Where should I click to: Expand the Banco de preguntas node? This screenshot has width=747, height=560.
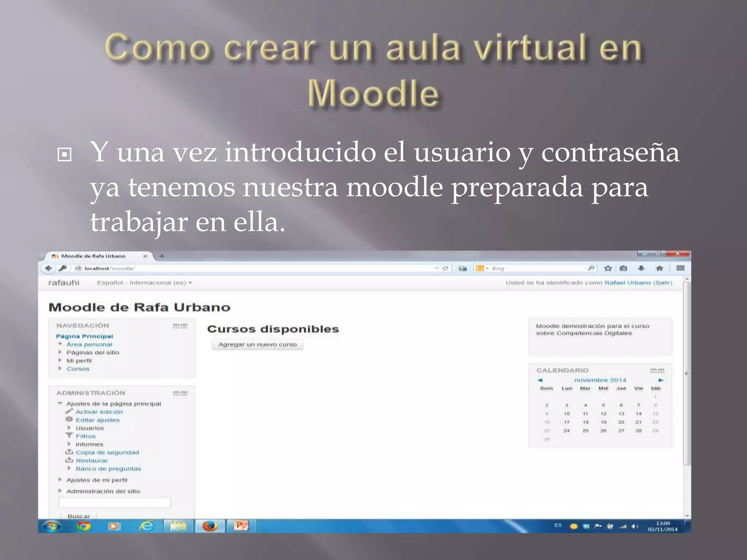coord(69,468)
